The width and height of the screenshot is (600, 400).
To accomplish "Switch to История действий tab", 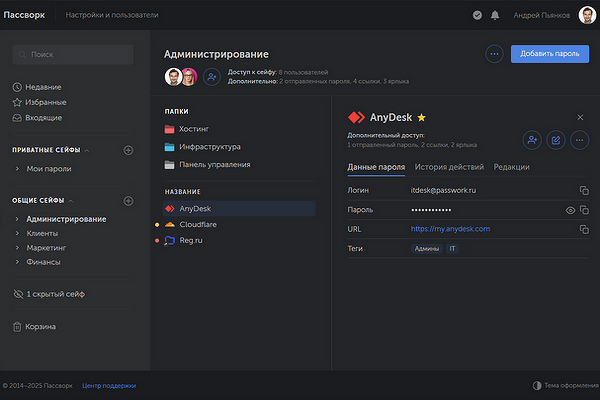I will pos(449,167).
